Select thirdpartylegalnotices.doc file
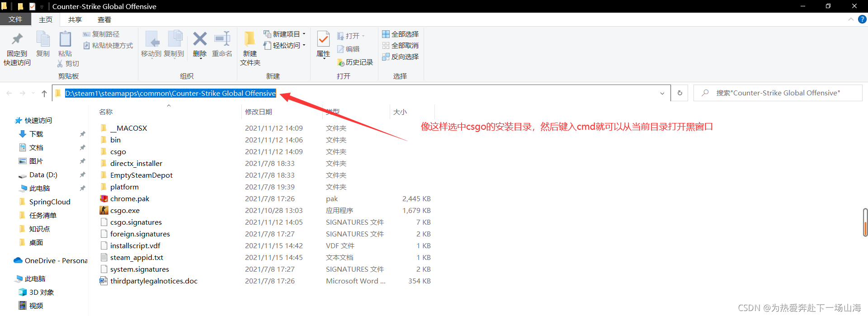This screenshot has height=316, width=868. (x=154, y=281)
